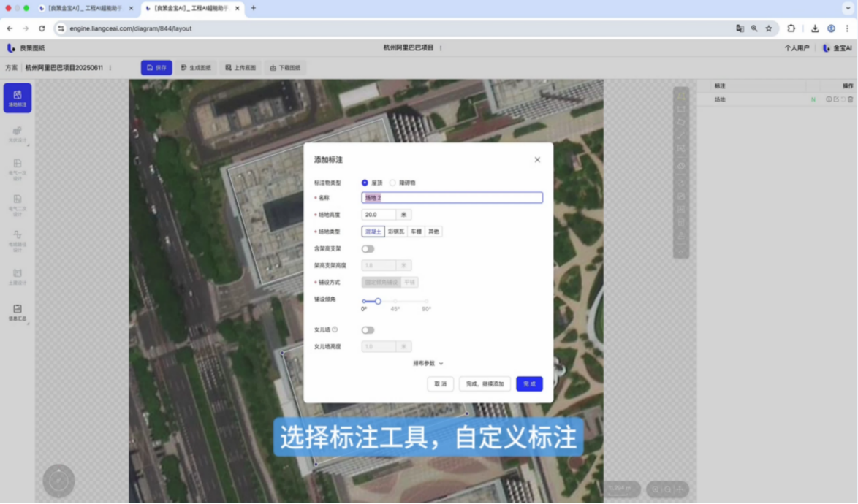
Task: Reload the page
Action: coord(42,28)
